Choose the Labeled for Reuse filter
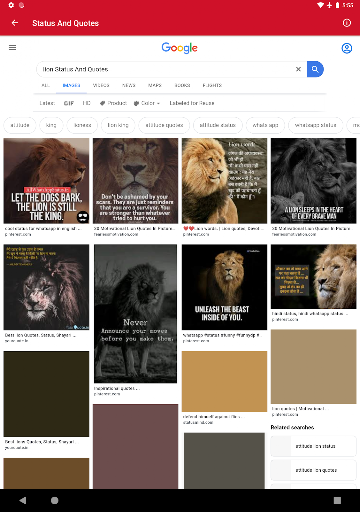 click(192, 103)
